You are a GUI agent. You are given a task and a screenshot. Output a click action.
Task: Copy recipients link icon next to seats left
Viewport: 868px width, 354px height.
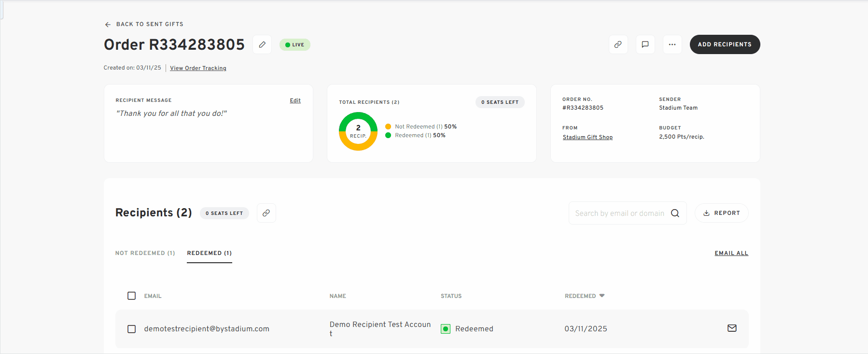point(266,213)
